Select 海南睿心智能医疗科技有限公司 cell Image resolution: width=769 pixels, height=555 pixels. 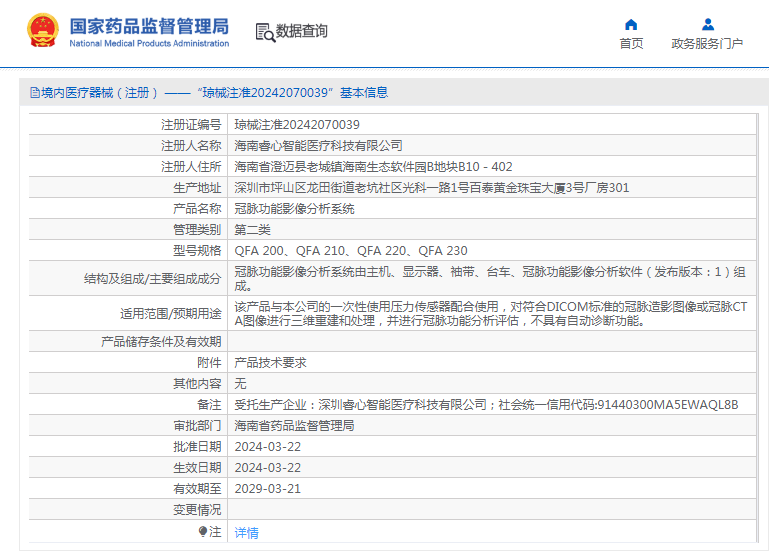[318, 146]
